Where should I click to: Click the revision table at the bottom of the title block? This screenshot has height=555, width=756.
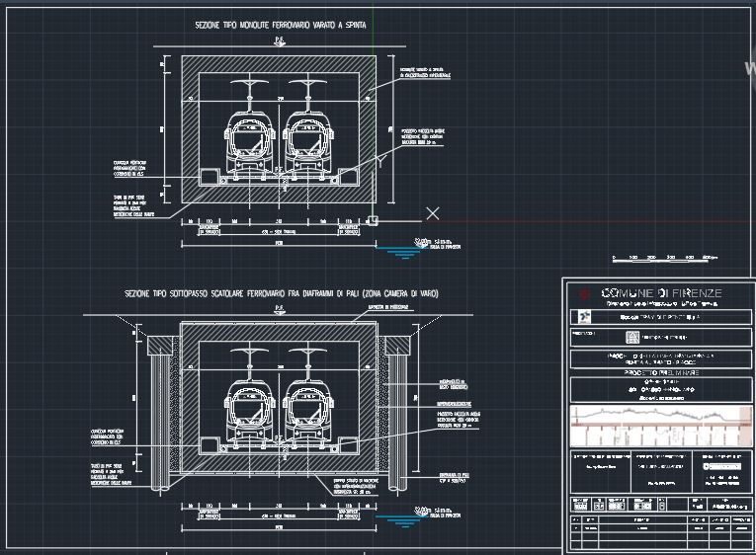click(660, 532)
